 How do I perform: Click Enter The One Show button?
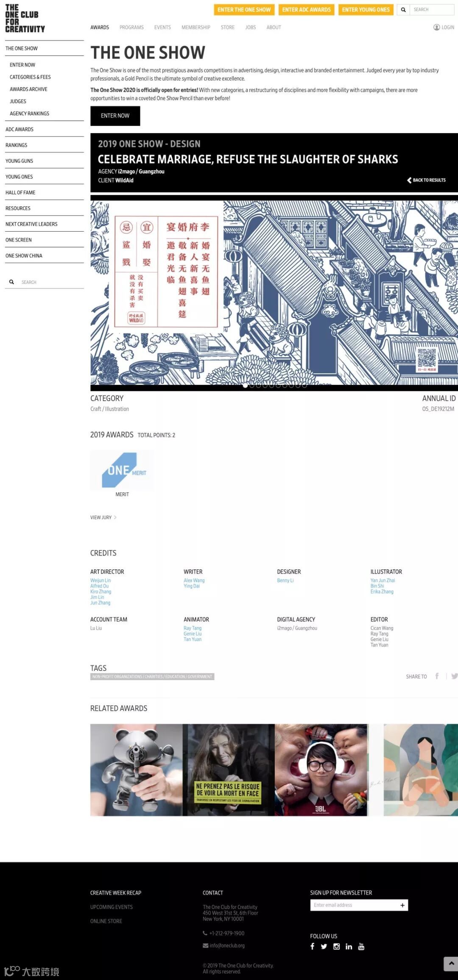pyautogui.click(x=244, y=10)
